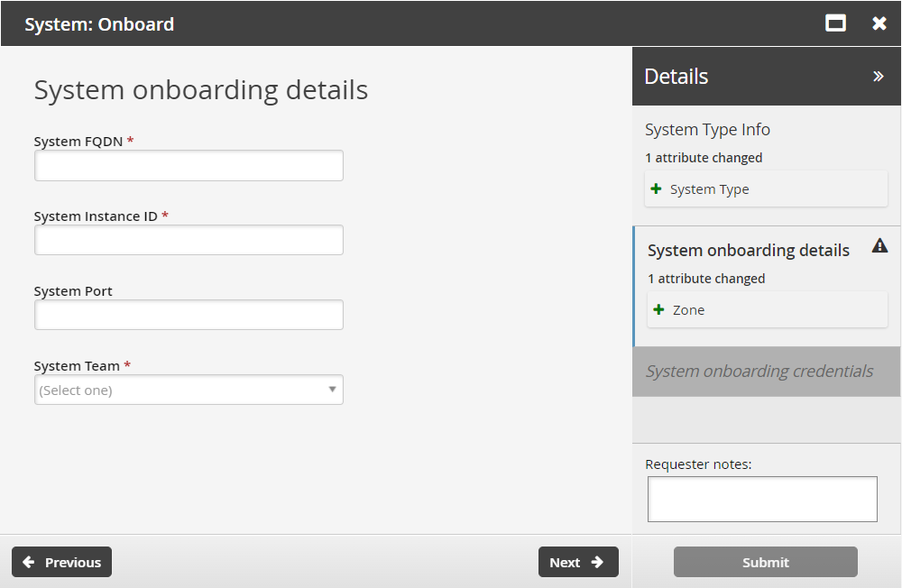Click the green plus beside Zone
The height and width of the screenshot is (588, 902).
click(x=658, y=309)
